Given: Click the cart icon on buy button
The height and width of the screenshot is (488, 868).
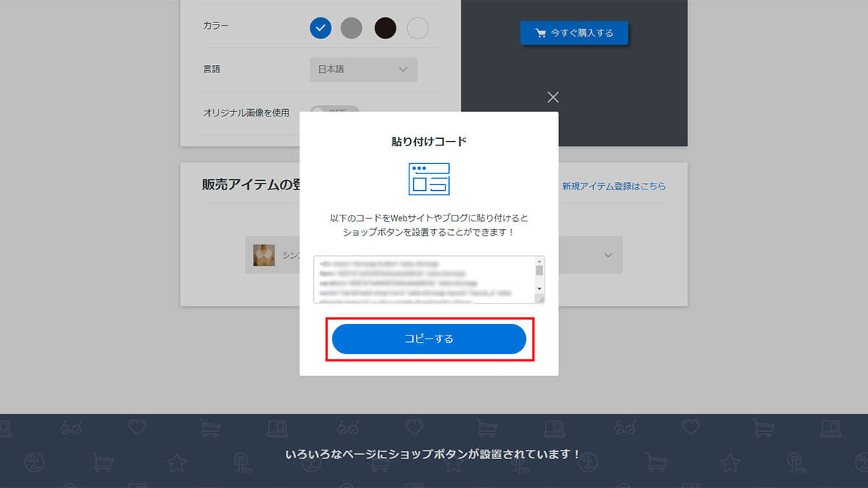Looking at the screenshot, I should point(540,33).
